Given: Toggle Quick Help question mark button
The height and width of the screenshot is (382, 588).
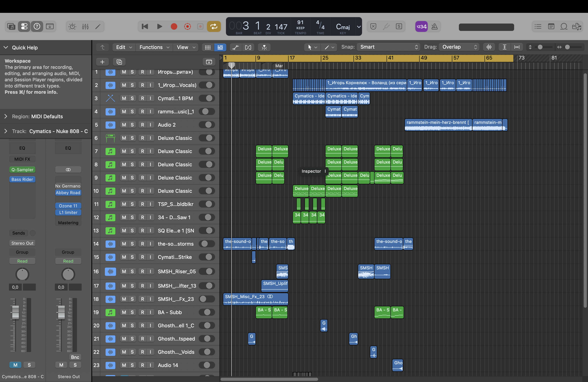Looking at the screenshot, I should point(37,26).
